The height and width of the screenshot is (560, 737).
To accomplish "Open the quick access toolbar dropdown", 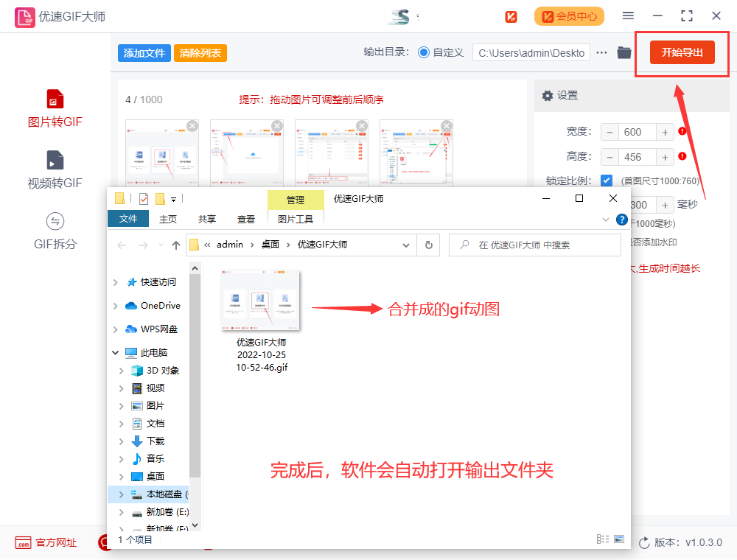I will [x=173, y=200].
